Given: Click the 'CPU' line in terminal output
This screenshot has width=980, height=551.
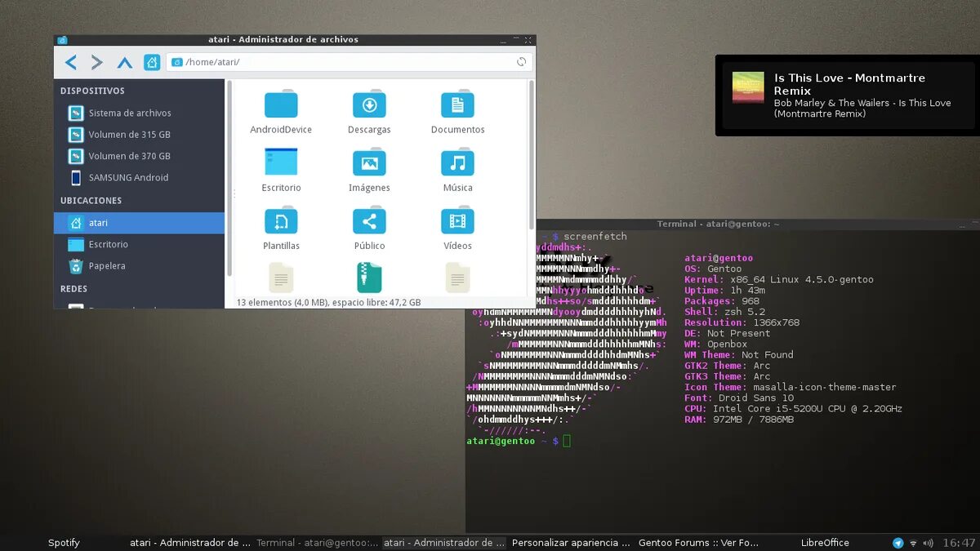Looking at the screenshot, I should 793,408.
